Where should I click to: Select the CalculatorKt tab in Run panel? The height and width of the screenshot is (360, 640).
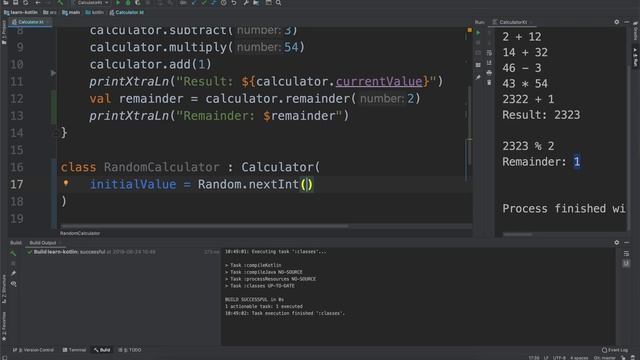(513, 22)
